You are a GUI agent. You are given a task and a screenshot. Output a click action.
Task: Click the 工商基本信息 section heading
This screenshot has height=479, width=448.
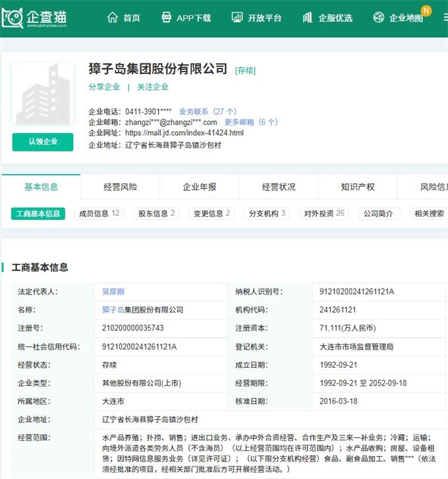[40, 268]
